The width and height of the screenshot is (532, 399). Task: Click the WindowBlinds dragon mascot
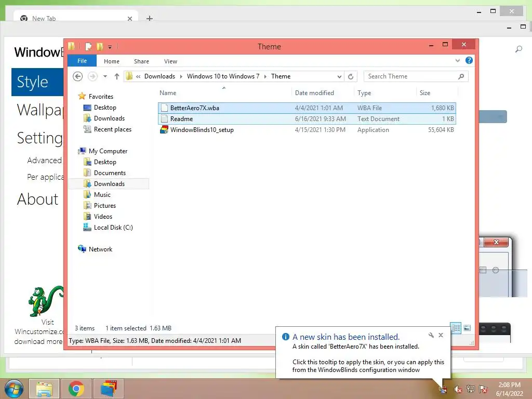coord(46,301)
